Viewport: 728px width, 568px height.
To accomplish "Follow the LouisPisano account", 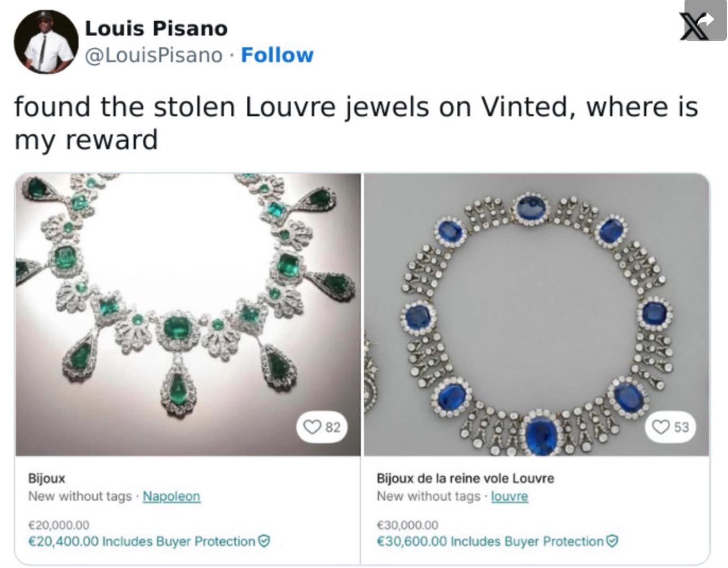I will 277,55.
